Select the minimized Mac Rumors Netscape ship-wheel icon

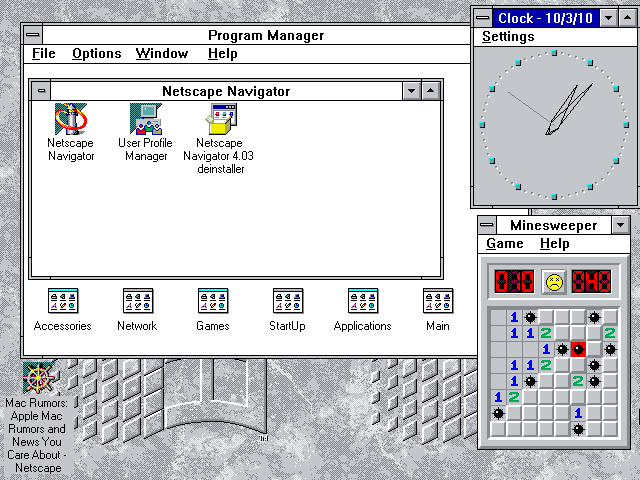tap(39, 378)
